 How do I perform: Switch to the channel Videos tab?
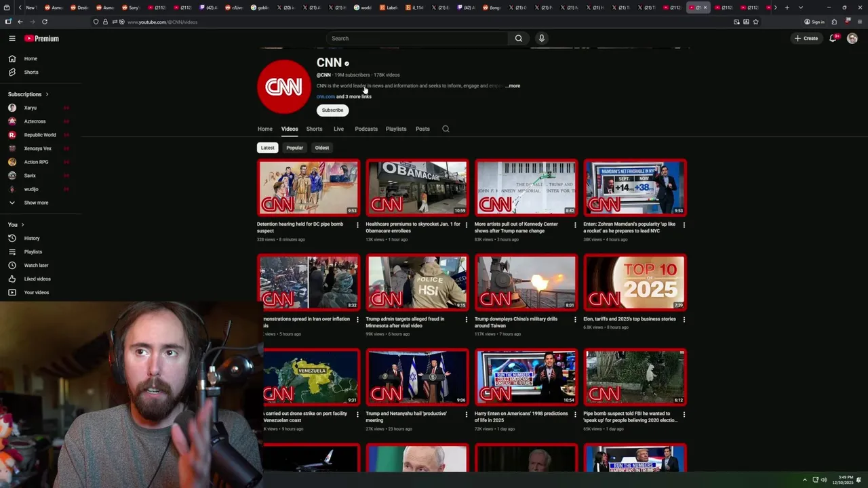tap(290, 129)
